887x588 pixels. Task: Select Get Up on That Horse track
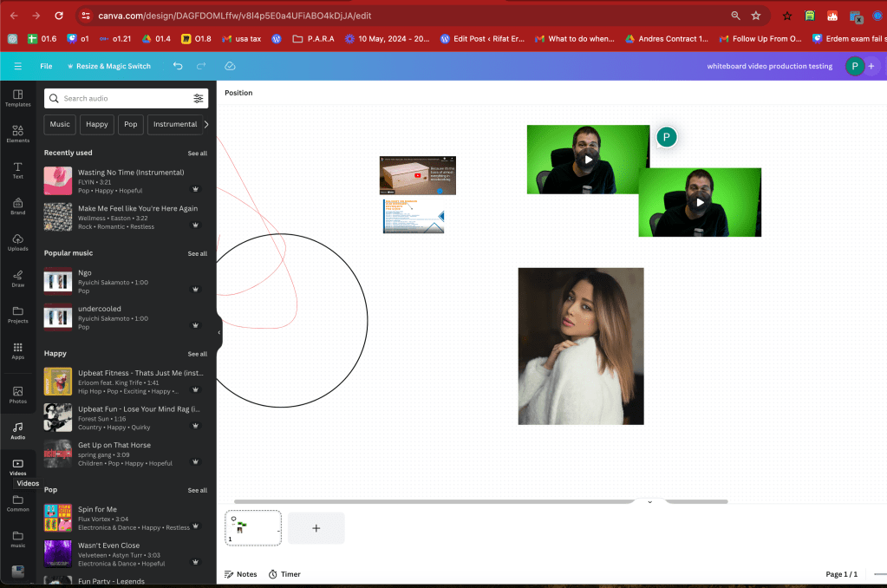point(126,454)
